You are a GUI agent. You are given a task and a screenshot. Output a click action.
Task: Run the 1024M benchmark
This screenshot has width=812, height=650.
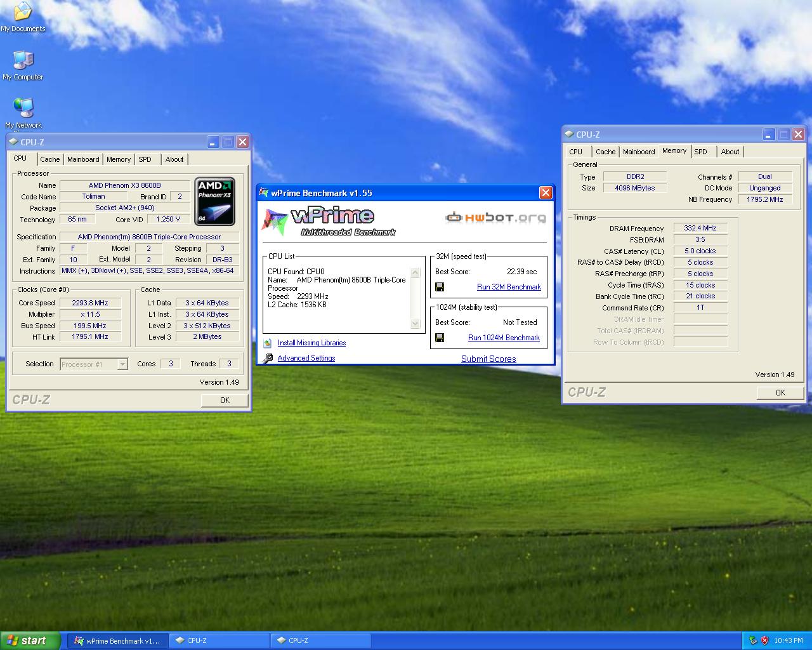coord(504,338)
